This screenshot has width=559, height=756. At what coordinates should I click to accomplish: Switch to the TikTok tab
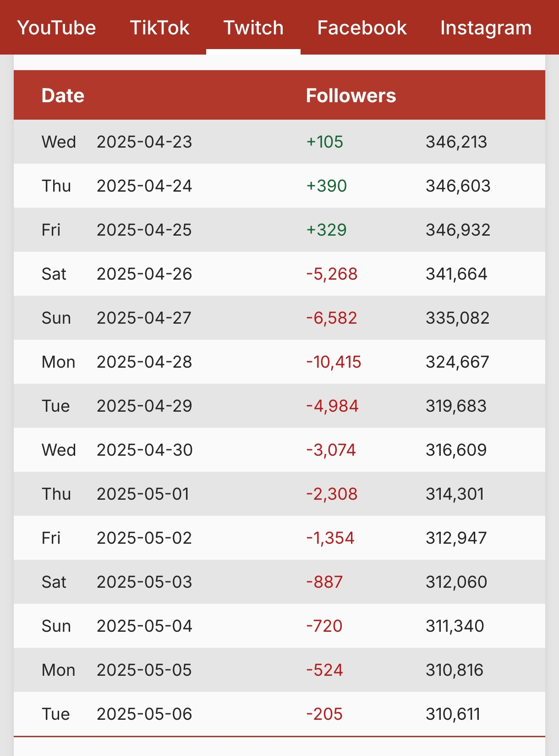[x=159, y=28]
